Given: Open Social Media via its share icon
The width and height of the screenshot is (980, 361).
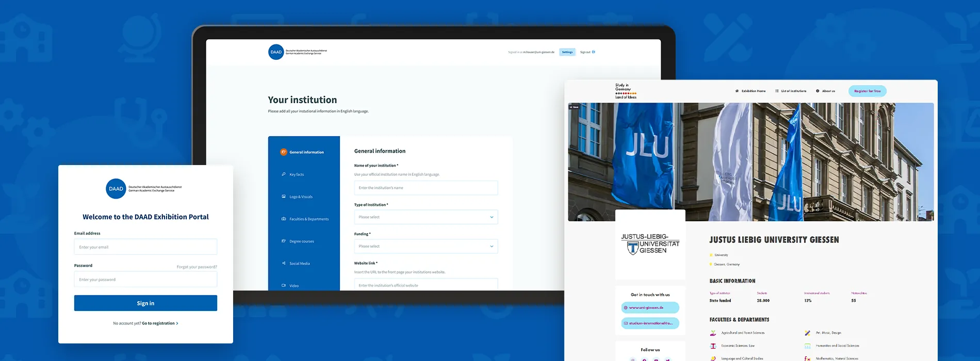Looking at the screenshot, I should pos(284,263).
